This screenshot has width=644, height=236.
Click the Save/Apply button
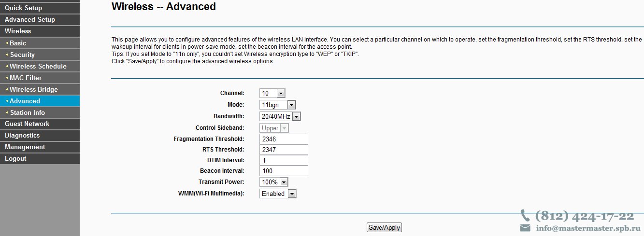coord(384,227)
